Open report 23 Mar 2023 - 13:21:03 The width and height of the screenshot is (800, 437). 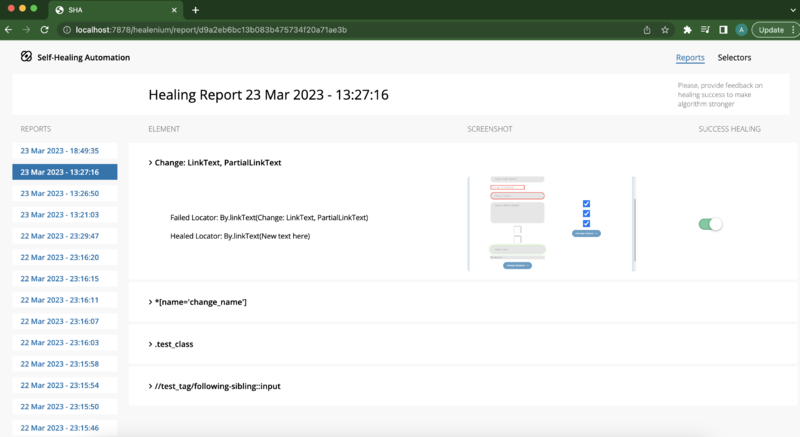coord(65,215)
